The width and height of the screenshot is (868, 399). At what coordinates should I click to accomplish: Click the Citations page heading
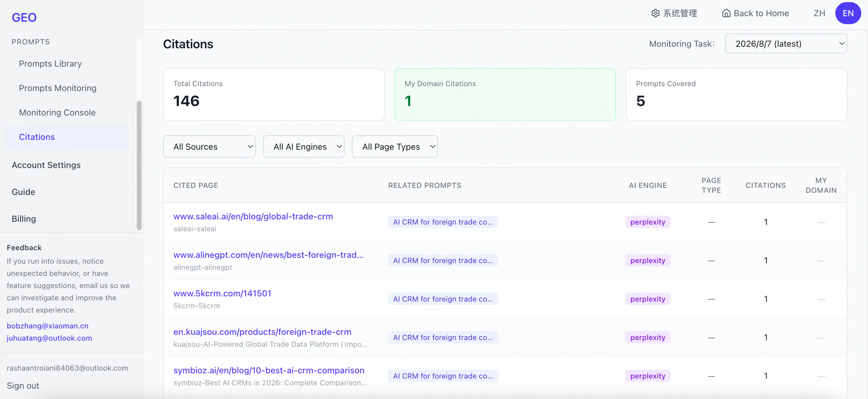(x=188, y=44)
